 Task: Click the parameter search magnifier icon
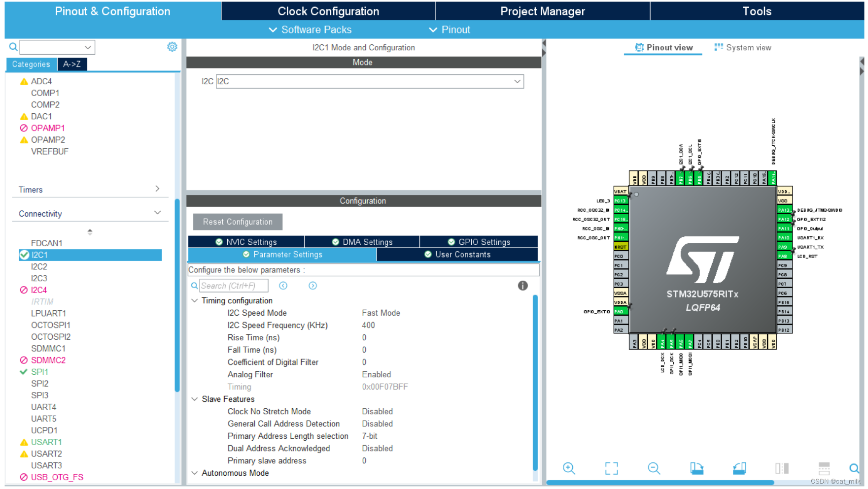click(x=194, y=286)
